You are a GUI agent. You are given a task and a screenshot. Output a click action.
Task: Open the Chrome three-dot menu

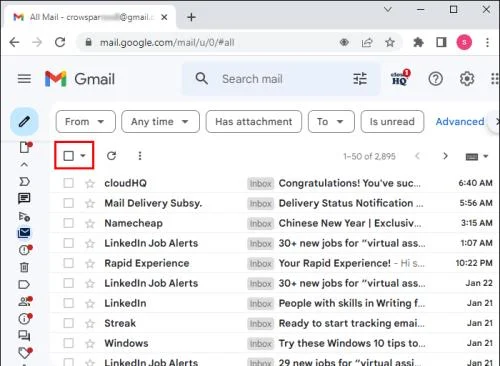487,42
